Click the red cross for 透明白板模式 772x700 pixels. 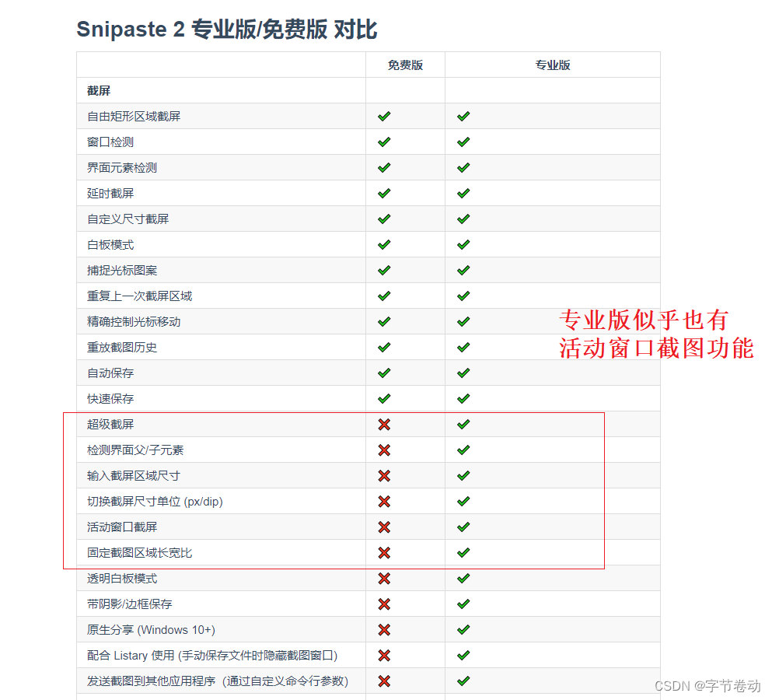point(384,579)
